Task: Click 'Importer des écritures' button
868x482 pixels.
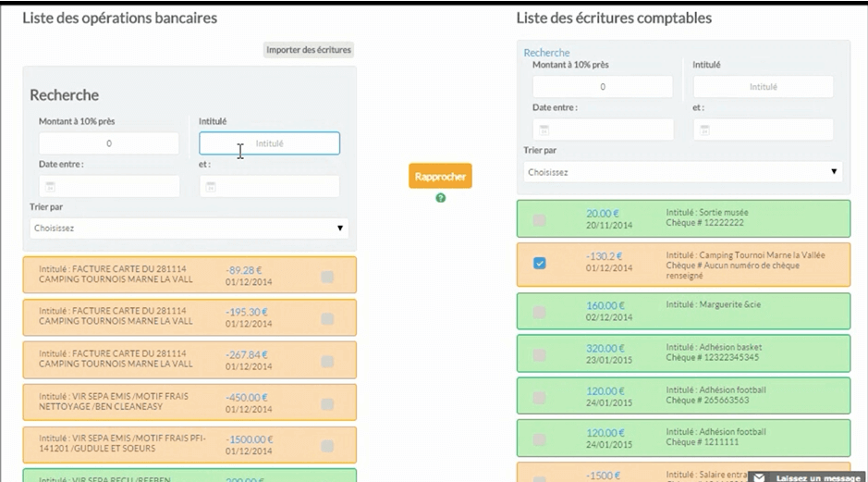Action: [309, 50]
